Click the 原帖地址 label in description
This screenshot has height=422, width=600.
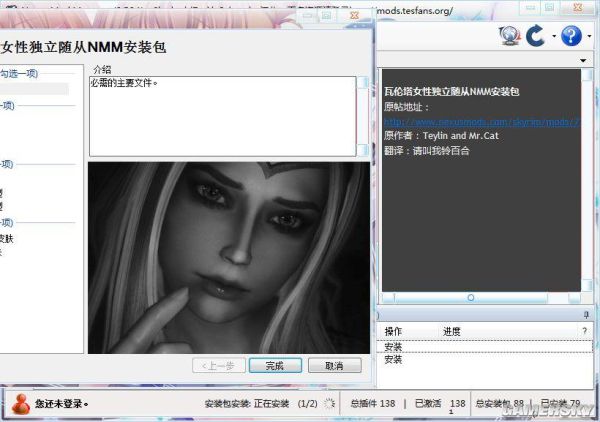406,107
